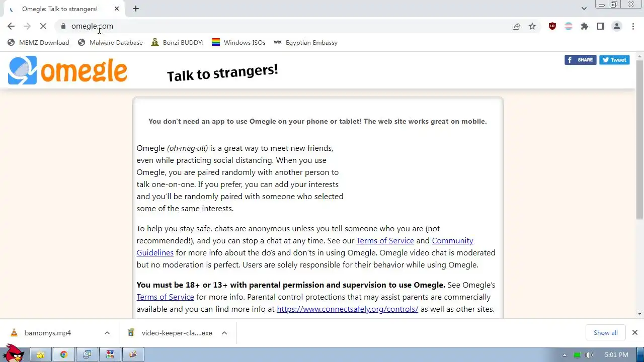Click the third taskbar program icon

(x=87, y=354)
